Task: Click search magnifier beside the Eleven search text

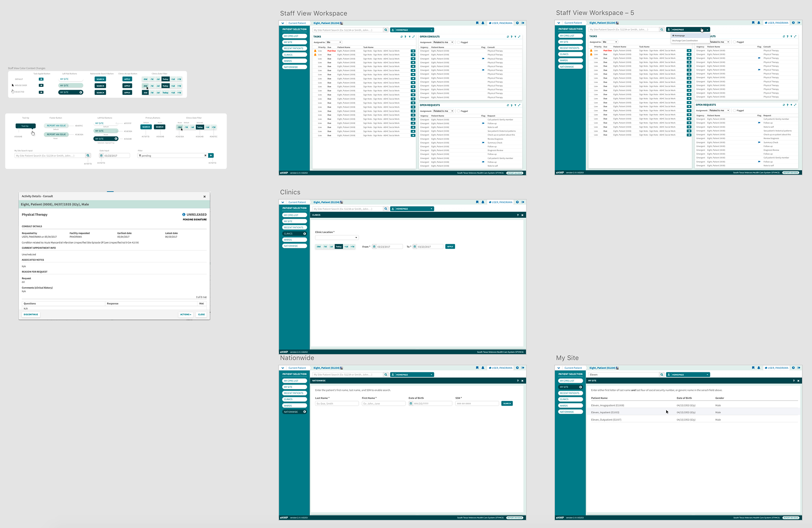Action: pos(662,374)
